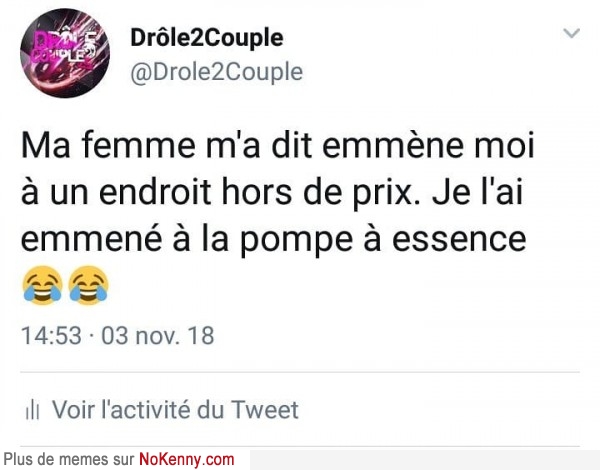Click the tweet activity bar chart icon
This screenshot has width=600, height=470.
click(x=32, y=410)
